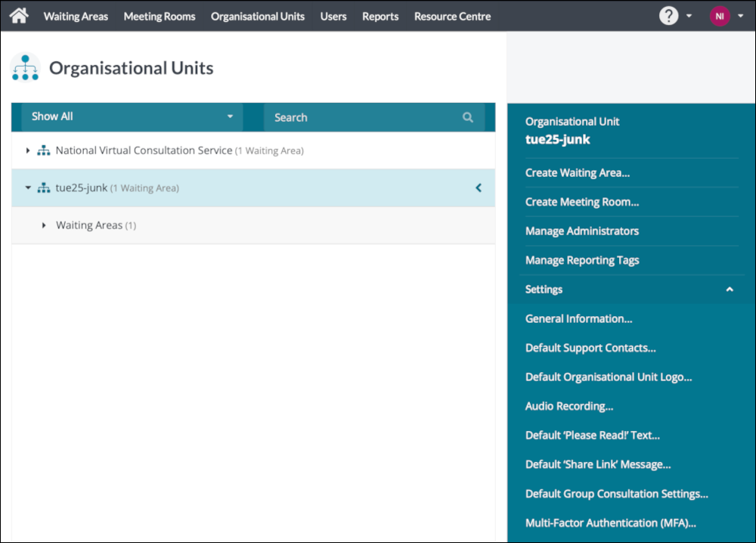Open the Help question mark icon
This screenshot has height=543, width=756.
pos(668,16)
